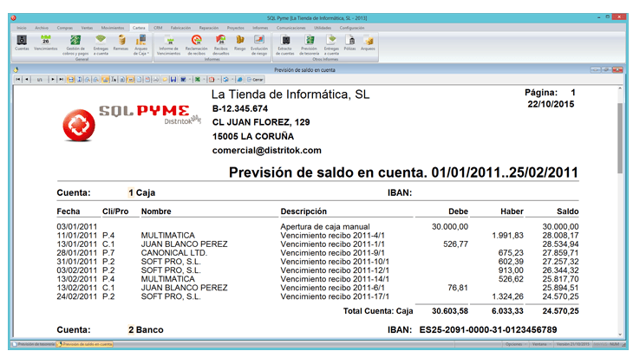Go to next report page
Screen dimensions: 633x364
pos(51,79)
